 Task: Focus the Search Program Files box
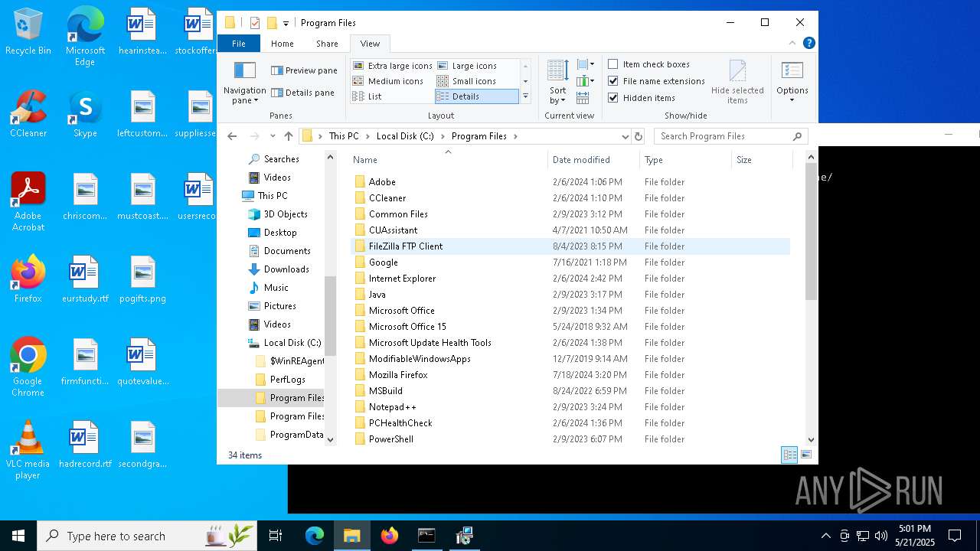point(731,136)
